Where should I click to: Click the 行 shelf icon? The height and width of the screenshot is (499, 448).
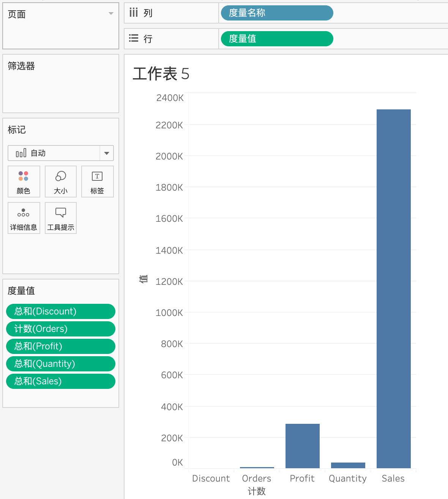(x=133, y=38)
